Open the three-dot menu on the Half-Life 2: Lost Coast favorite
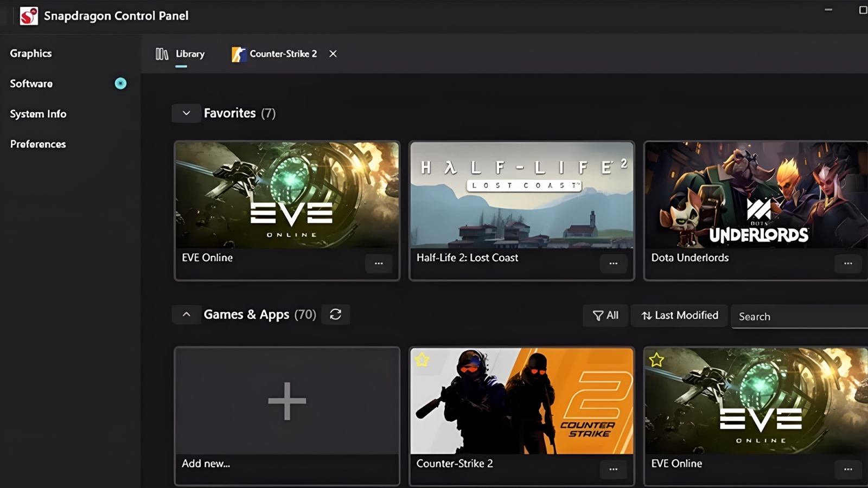 613,264
